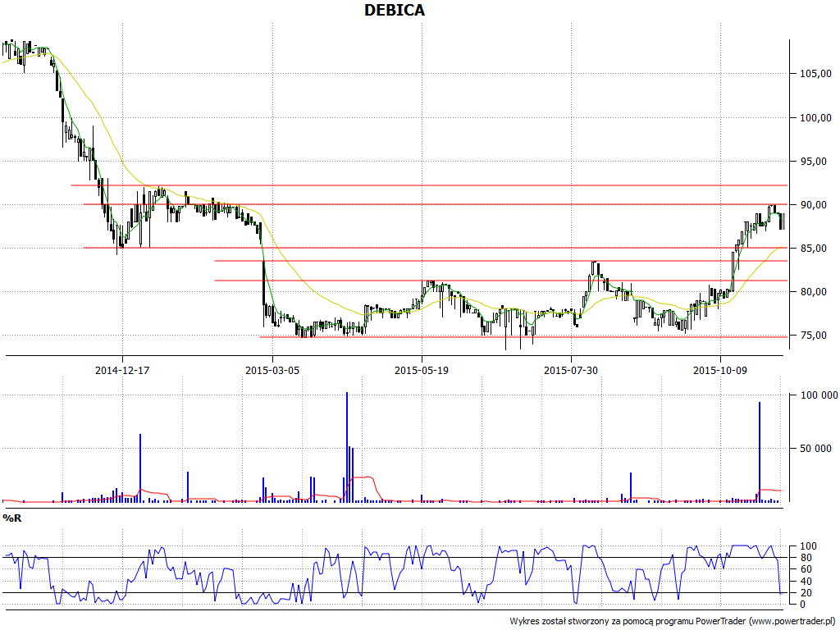Select the 2015-05-19 date label
The width and height of the screenshot is (840, 630).
click(x=422, y=370)
